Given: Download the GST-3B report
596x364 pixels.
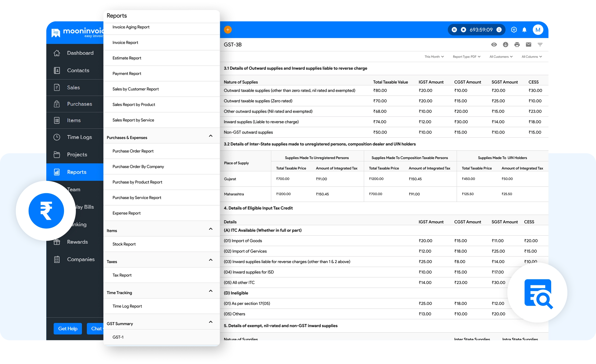Looking at the screenshot, I should [x=505, y=45].
